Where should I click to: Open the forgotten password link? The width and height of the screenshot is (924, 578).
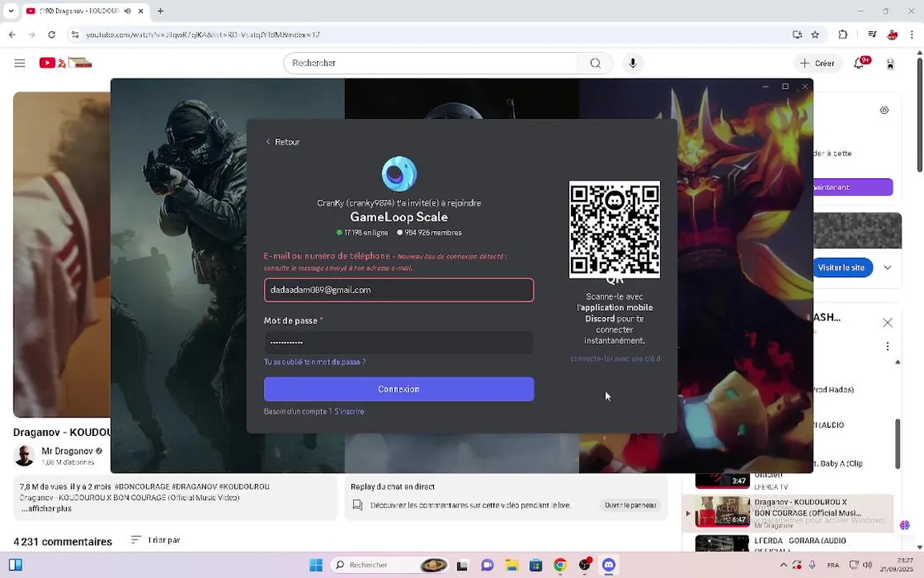click(314, 361)
